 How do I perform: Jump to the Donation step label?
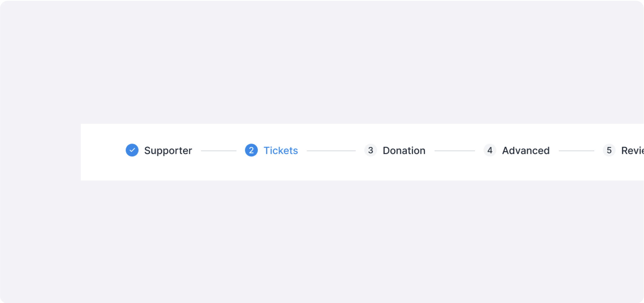[x=404, y=151]
